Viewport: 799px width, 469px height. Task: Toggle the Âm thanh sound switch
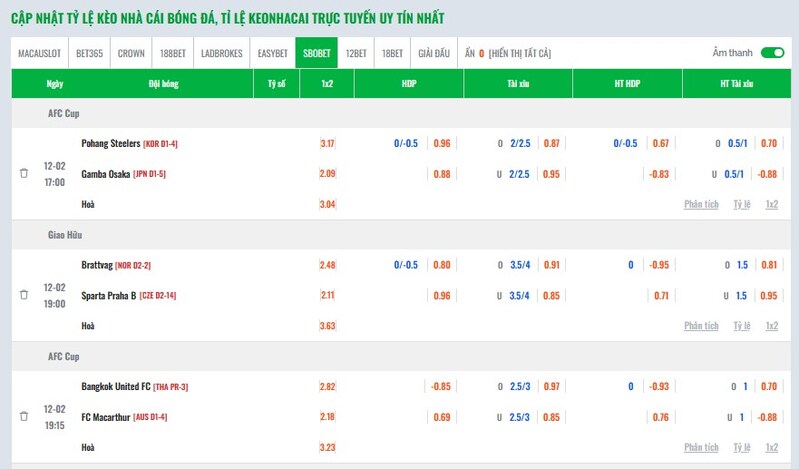point(771,53)
